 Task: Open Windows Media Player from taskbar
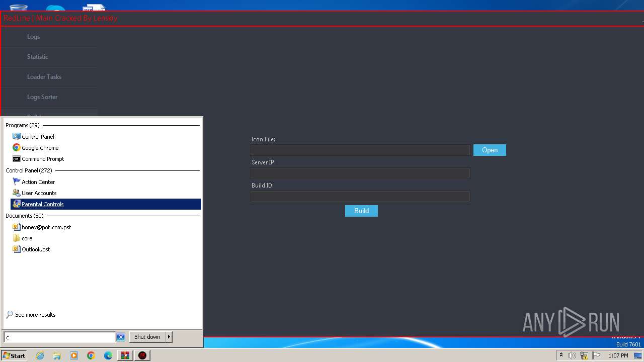(x=74, y=355)
